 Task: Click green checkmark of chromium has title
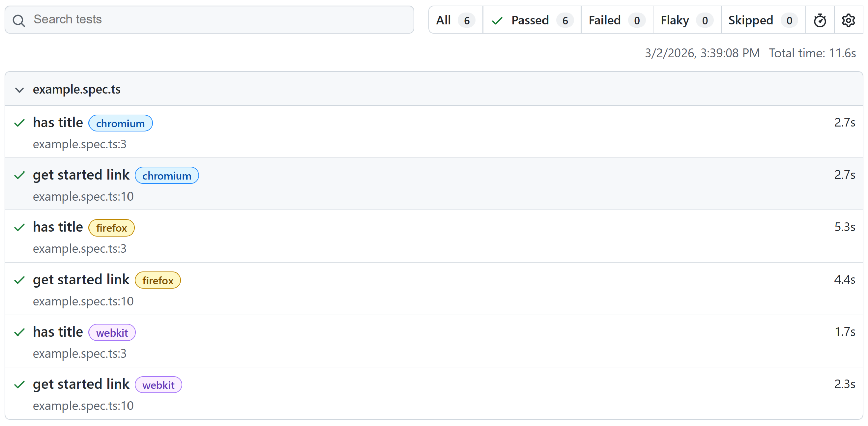point(19,123)
